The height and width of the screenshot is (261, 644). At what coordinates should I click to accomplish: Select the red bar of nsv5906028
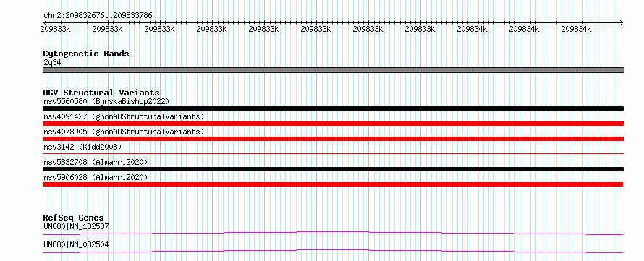coord(333,184)
